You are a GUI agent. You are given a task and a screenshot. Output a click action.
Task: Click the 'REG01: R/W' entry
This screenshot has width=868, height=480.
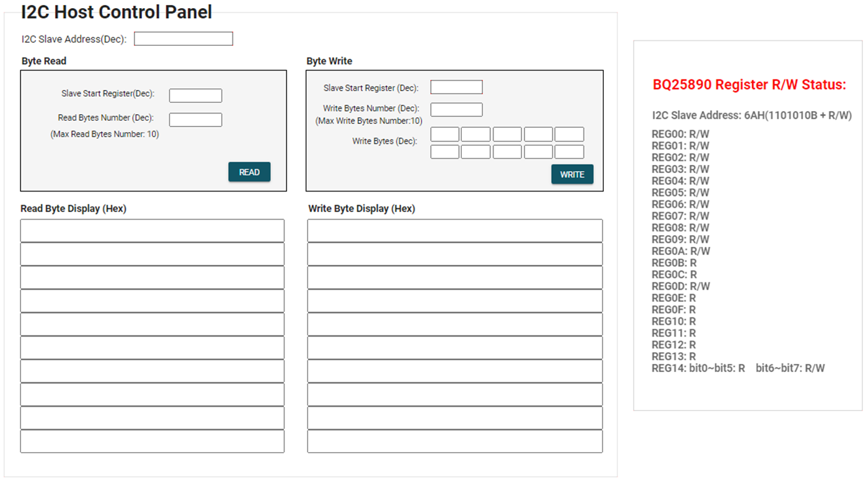pos(681,146)
